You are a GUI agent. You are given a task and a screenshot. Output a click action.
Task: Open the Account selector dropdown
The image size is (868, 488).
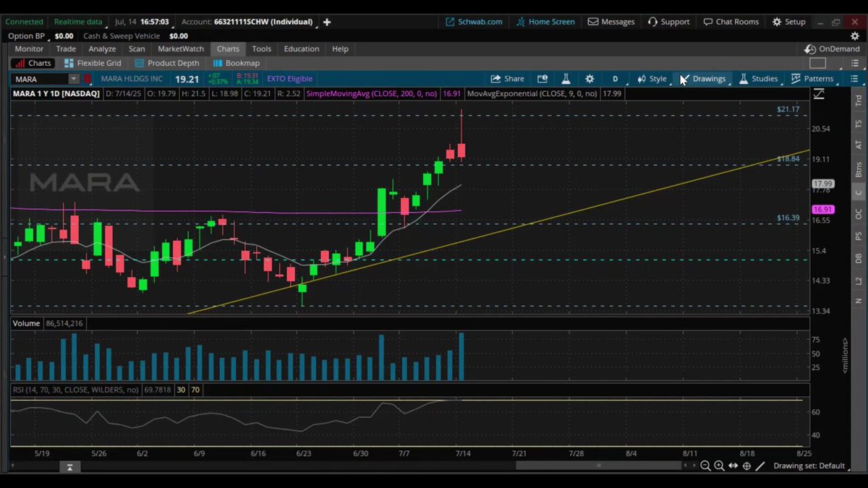tap(250, 22)
